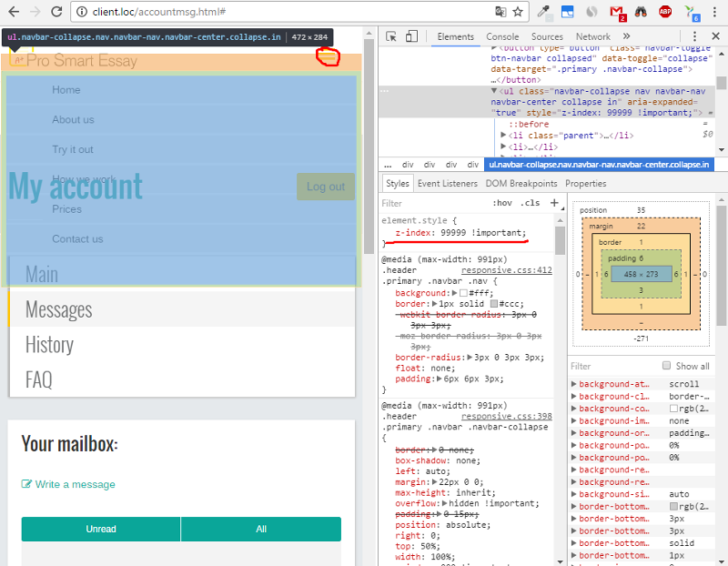Toggle the :hov element state button
The image size is (728, 566).
coord(502,203)
